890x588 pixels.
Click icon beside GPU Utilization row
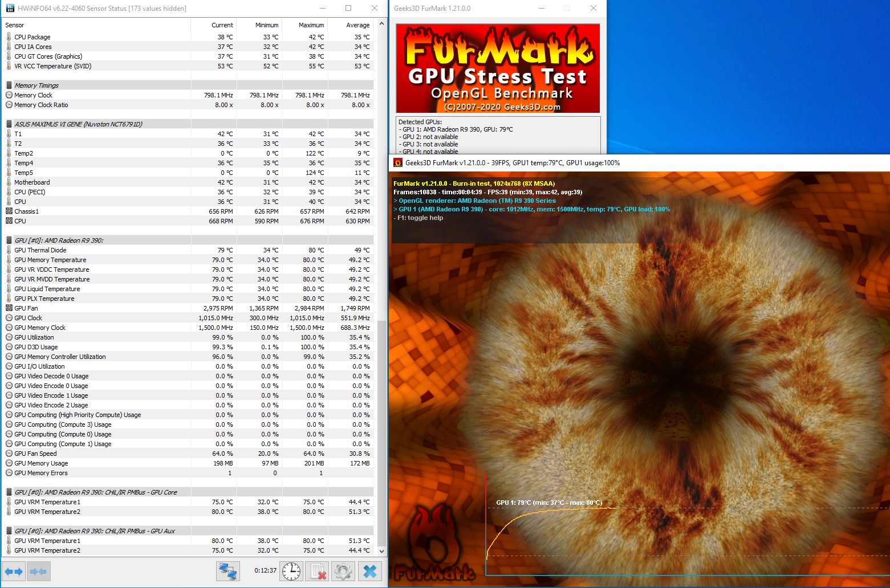coord(9,337)
